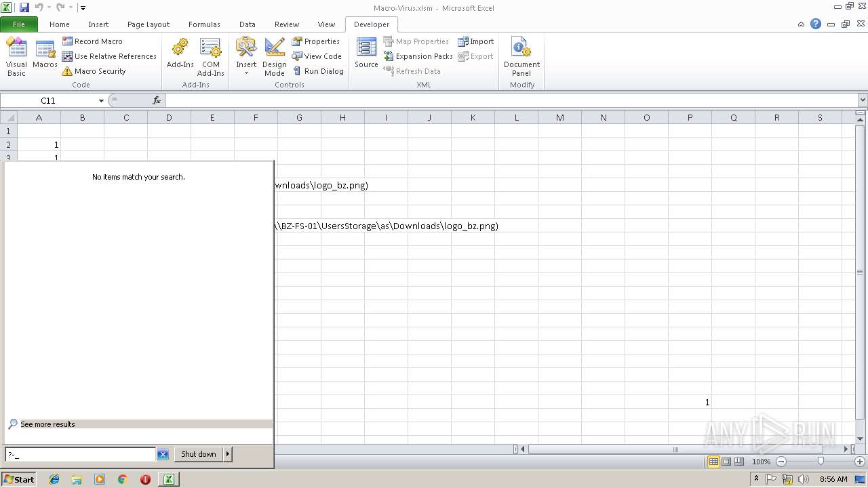Save the workbook from Quick Access
This screenshot has width=868, height=488.
coord(24,7)
